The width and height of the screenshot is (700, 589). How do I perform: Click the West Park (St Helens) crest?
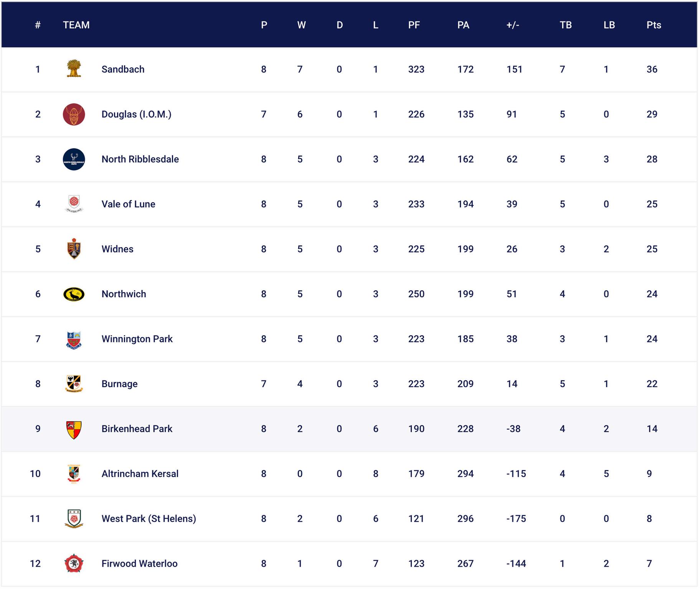[x=74, y=518]
